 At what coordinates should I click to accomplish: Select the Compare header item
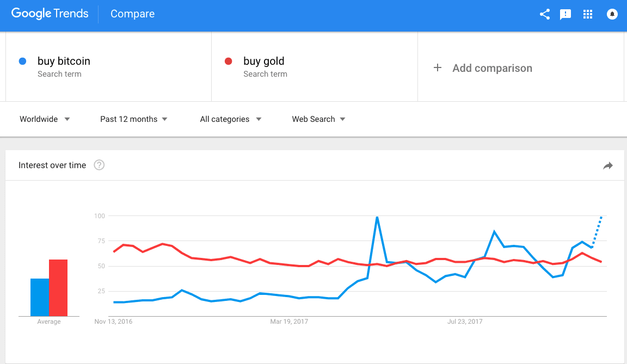[132, 14]
